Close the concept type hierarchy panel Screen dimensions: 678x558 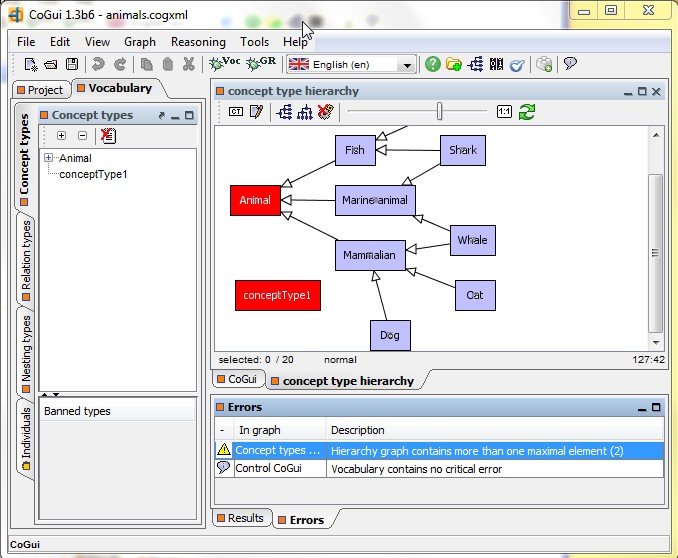pyautogui.click(x=656, y=92)
